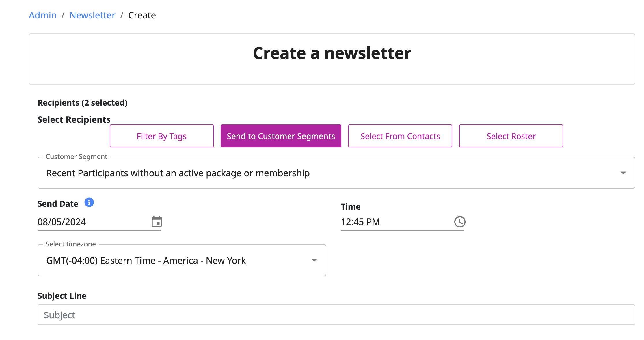644x340 pixels.
Task: Click the 'Customer Segment' field label
Action: pos(77,157)
